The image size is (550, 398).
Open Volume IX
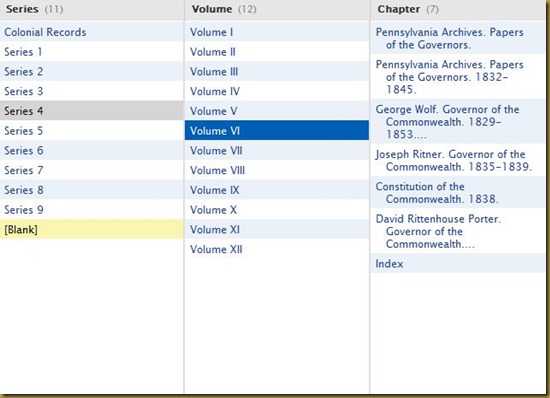[277, 190]
